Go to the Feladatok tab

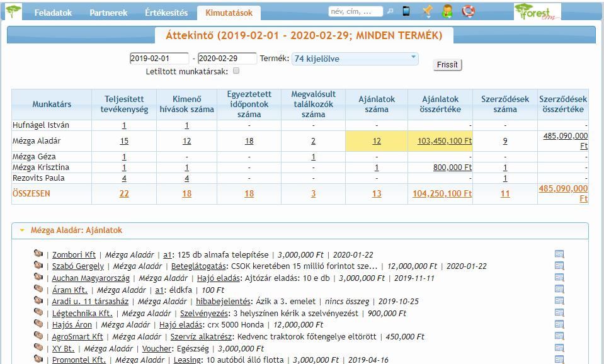pos(53,13)
